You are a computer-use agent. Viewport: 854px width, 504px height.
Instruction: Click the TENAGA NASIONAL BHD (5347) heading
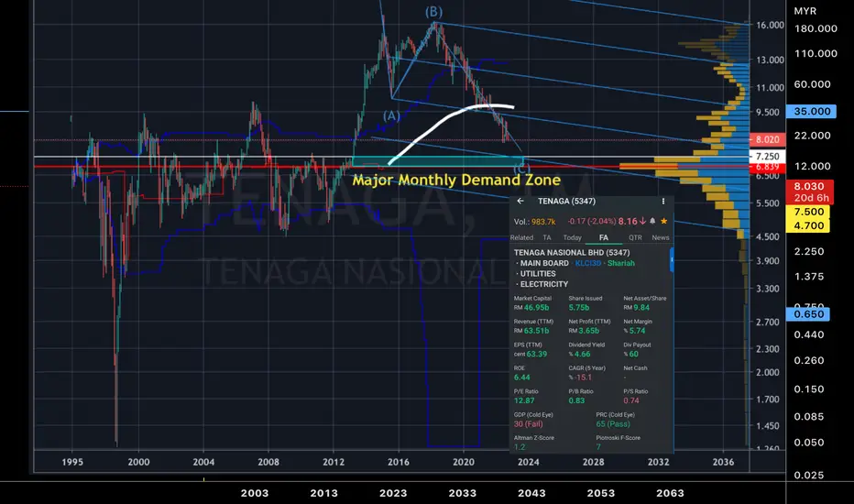(572, 253)
